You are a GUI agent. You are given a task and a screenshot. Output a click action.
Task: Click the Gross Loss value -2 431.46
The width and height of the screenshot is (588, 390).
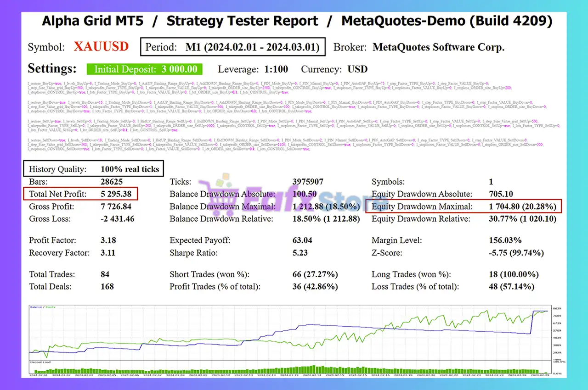tap(118, 219)
